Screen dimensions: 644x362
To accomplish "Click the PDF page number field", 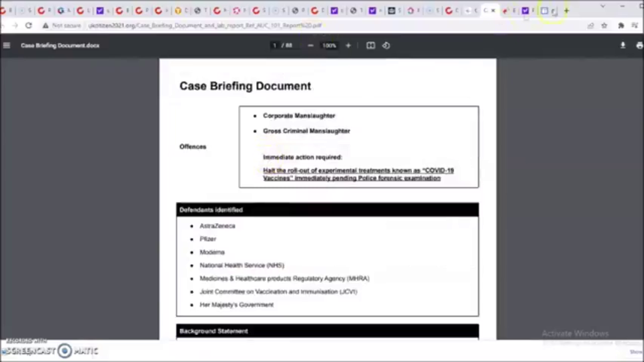I will pos(275,45).
